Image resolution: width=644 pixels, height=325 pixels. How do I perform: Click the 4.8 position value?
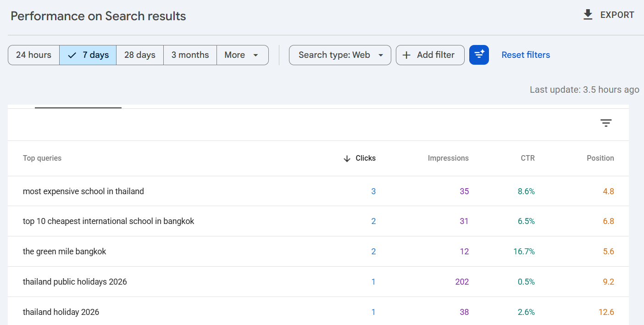[609, 191]
